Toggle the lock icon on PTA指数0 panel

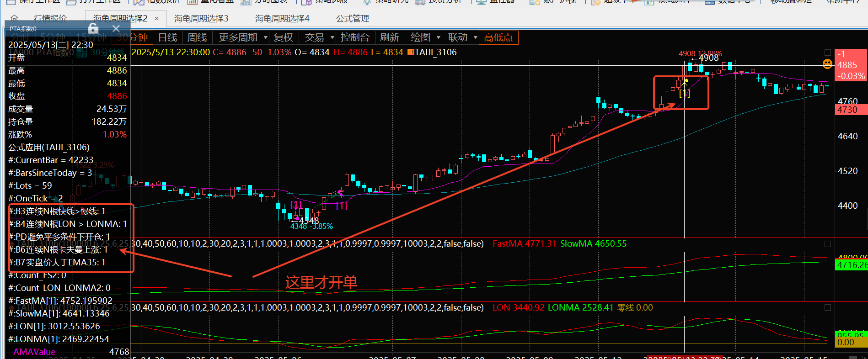pos(93,29)
